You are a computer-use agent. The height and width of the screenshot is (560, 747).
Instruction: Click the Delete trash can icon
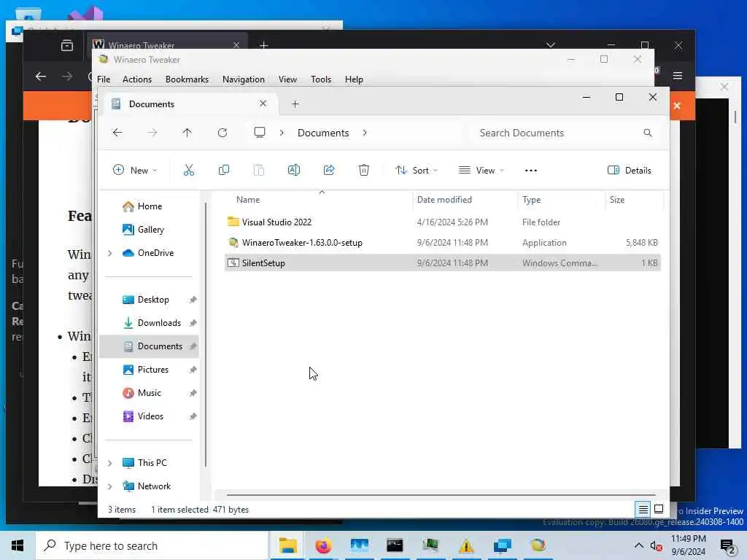(364, 170)
